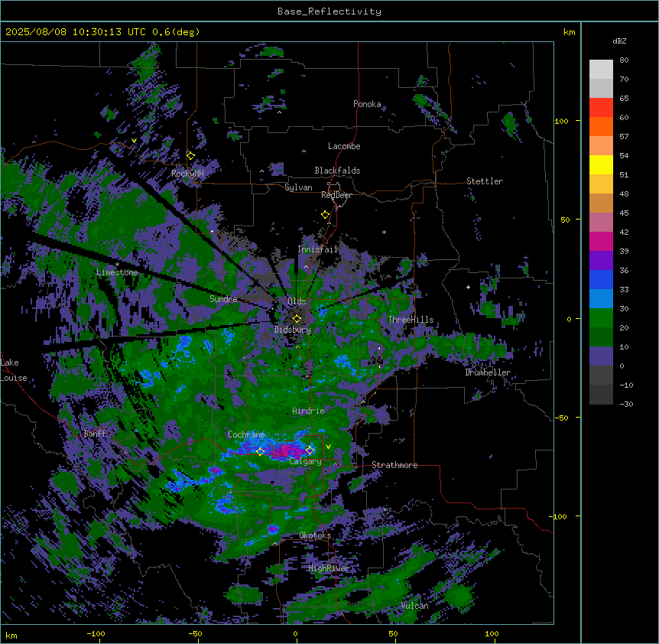Click the Base_Reflectivity title text

(x=329, y=11)
